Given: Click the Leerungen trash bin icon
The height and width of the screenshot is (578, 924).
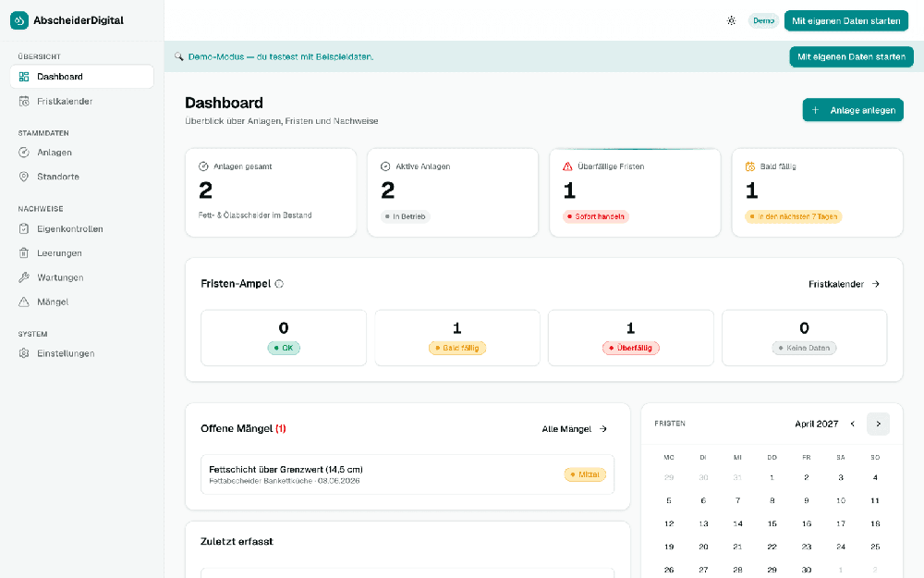Looking at the screenshot, I should (24, 253).
